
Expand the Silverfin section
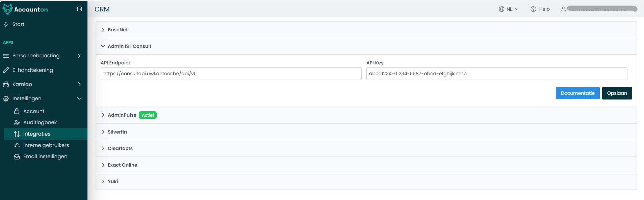(x=366, y=132)
